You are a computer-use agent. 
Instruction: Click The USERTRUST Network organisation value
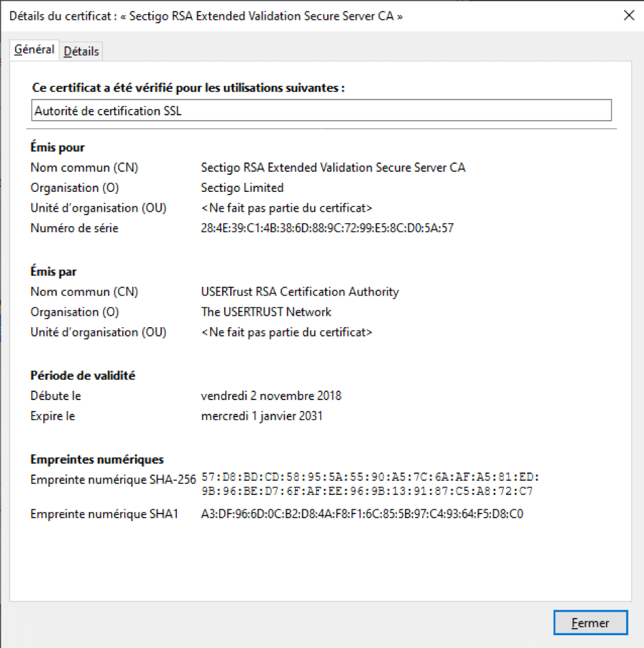point(266,312)
